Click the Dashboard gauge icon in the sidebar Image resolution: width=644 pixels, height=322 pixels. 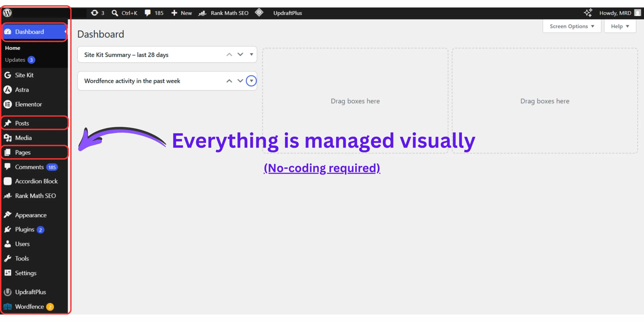point(8,32)
